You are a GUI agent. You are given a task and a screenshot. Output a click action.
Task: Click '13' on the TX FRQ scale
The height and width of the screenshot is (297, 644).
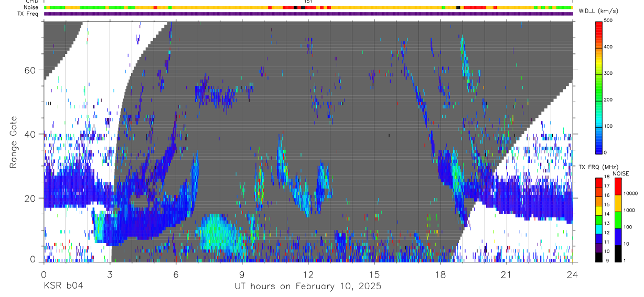tap(607, 223)
